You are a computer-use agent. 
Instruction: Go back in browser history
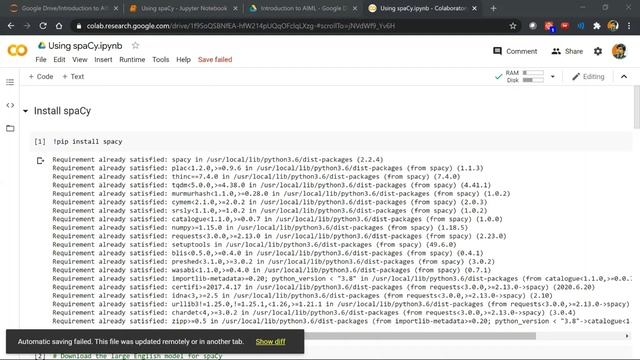11,26
